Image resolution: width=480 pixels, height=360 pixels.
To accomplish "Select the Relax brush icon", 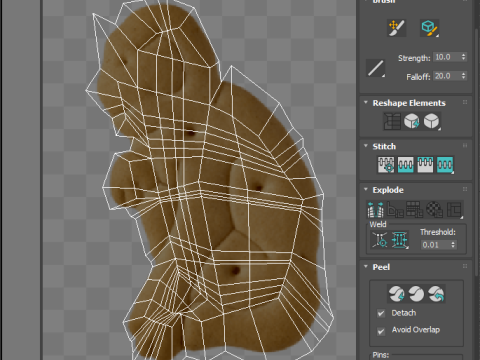I will tap(429, 28).
